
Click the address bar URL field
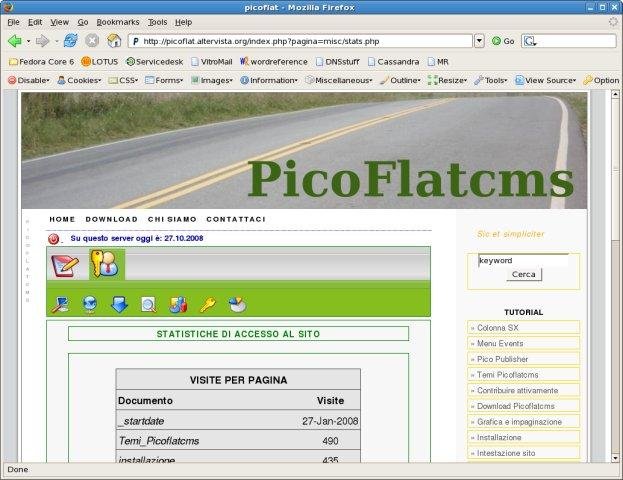[x=300, y=41]
